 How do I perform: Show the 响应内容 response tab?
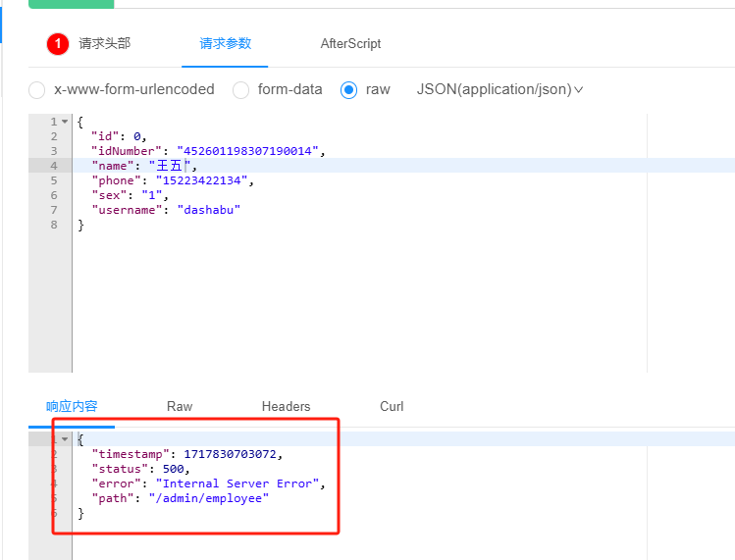coord(72,406)
